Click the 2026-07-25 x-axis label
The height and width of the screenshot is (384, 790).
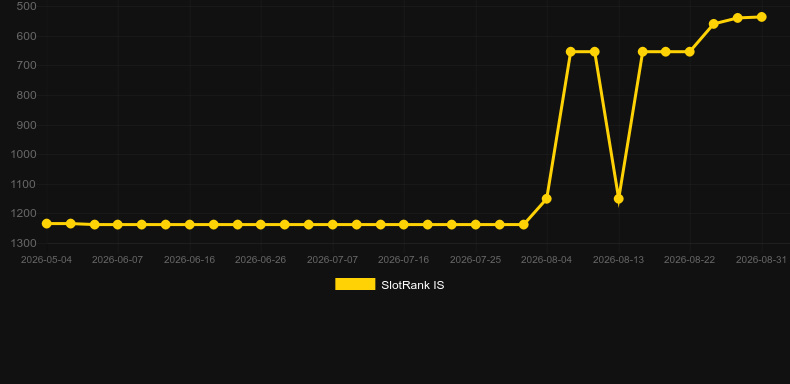pos(476,260)
